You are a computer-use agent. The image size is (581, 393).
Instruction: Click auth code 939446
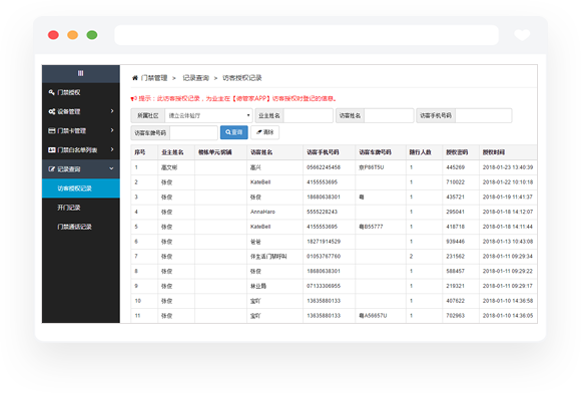(x=455, y=242)
